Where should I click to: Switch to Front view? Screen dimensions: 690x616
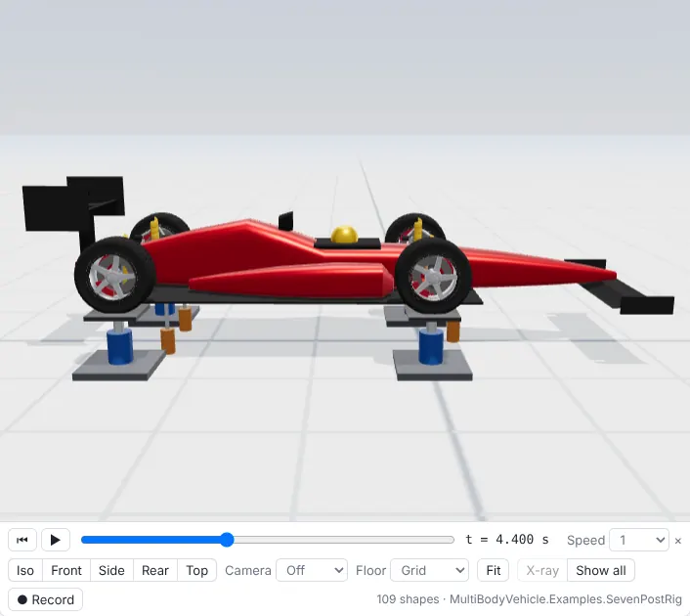pos(66,570)
